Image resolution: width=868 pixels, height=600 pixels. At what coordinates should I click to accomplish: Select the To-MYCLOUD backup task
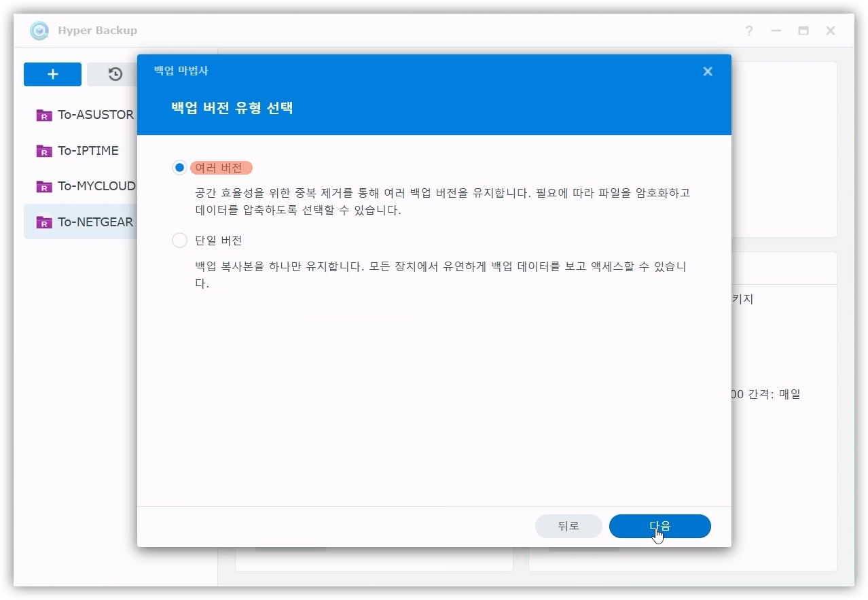coord(96,186)
